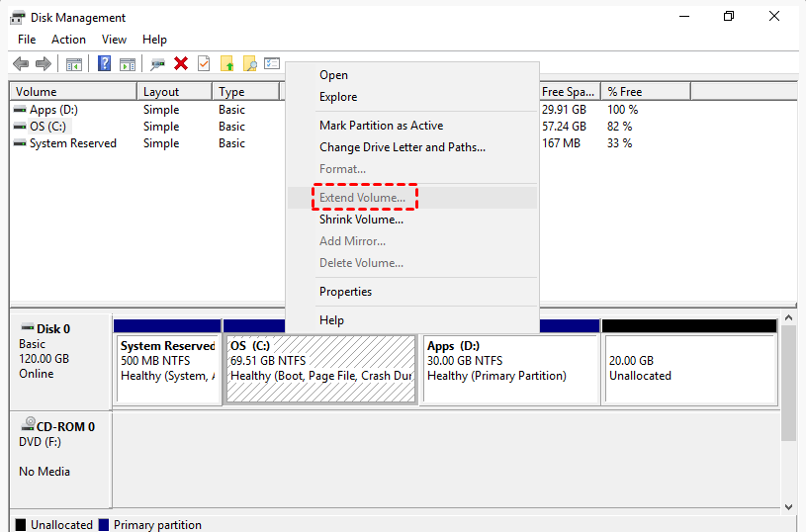Select Change Drive Letter and Paths
Screen dimensions: 806x532
pyautogui.click(x=412, y=147)
